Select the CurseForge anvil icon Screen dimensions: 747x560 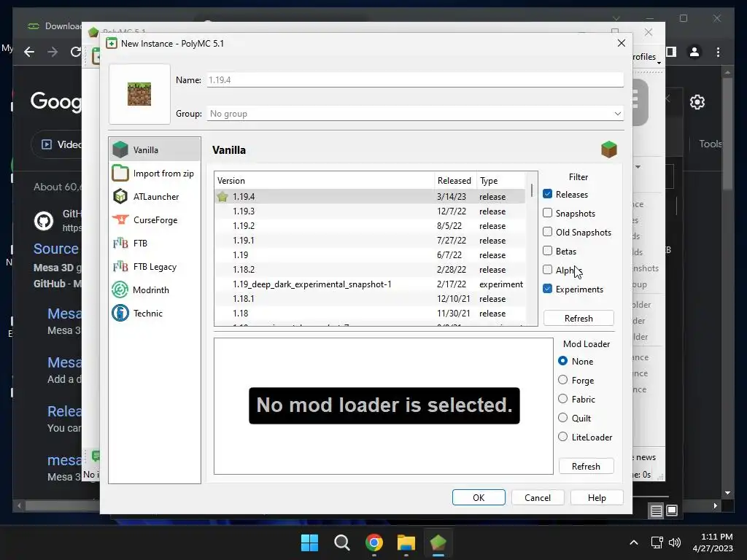pos(120,219)
